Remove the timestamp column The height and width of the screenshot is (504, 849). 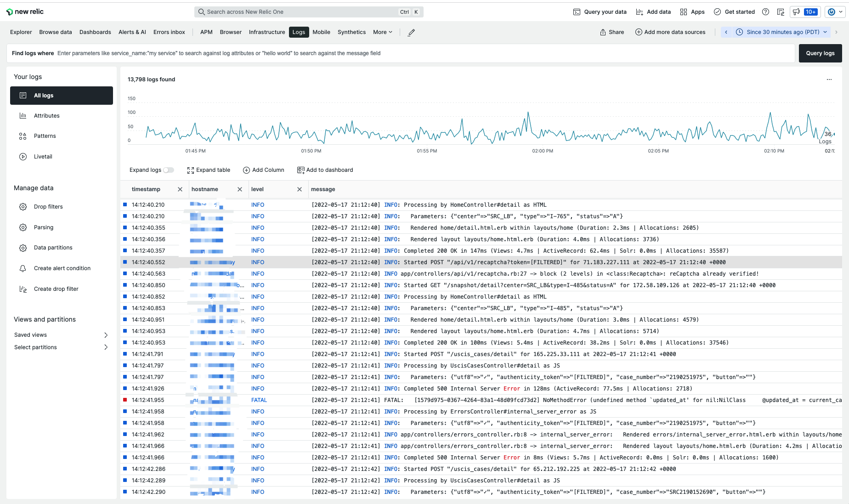tap(180, 189)
